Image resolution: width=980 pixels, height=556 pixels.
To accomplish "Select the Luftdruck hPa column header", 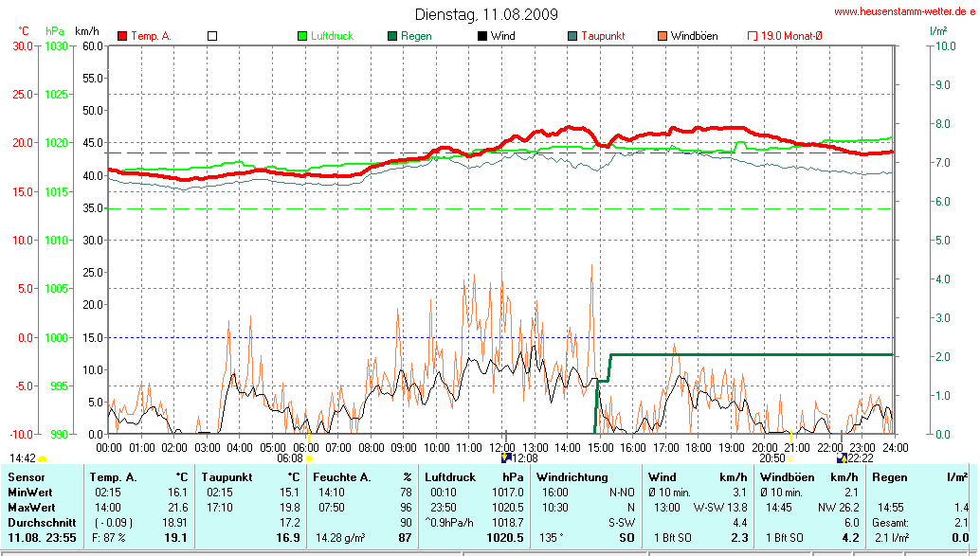I will pyautogui.click(x=474, y=477).
